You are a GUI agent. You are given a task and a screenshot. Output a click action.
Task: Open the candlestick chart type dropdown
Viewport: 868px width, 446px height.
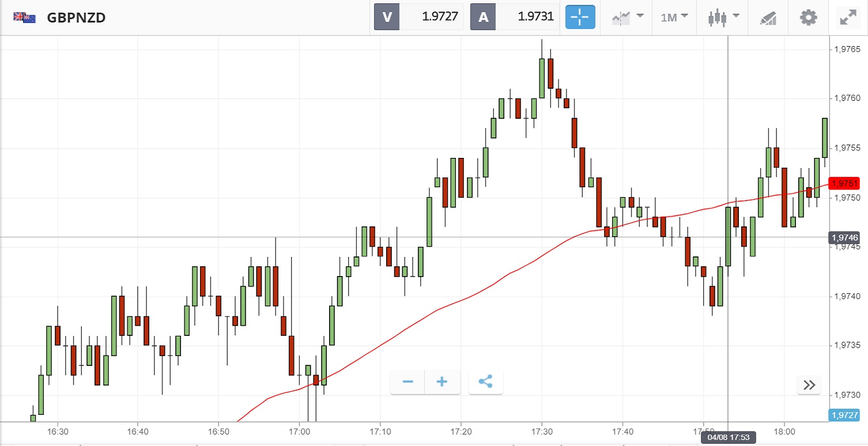[x=723, y=17]
